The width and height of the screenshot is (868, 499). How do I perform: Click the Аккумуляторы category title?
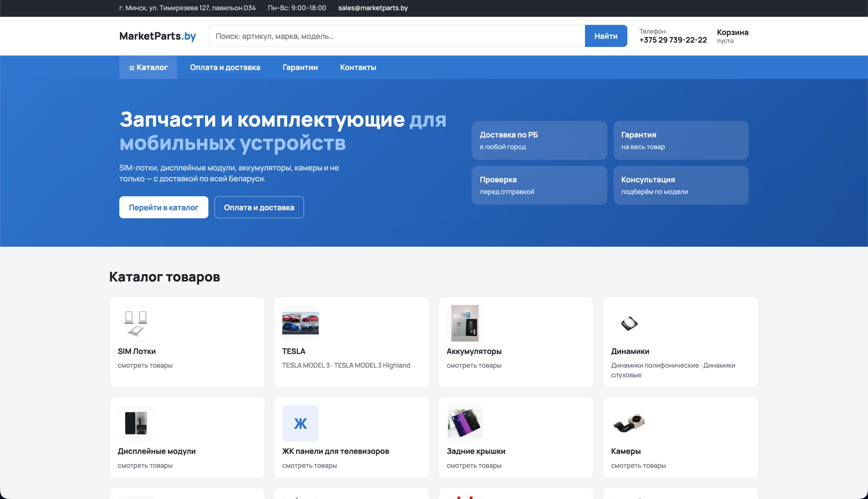(474, 351)
